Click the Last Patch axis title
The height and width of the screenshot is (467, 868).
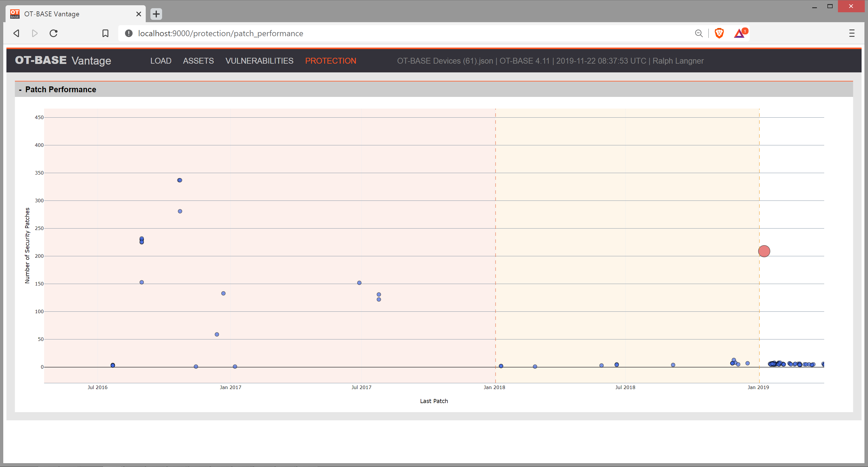(x=434, y=401)
